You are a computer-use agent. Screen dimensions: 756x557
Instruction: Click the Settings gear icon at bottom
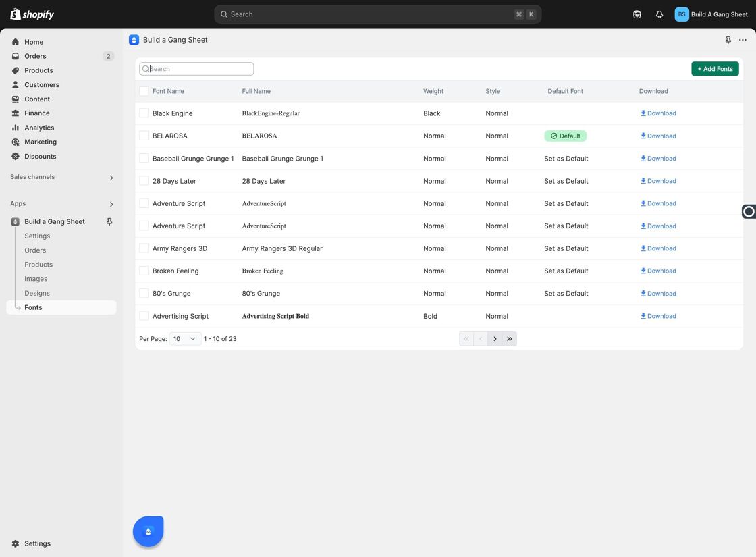16,543
